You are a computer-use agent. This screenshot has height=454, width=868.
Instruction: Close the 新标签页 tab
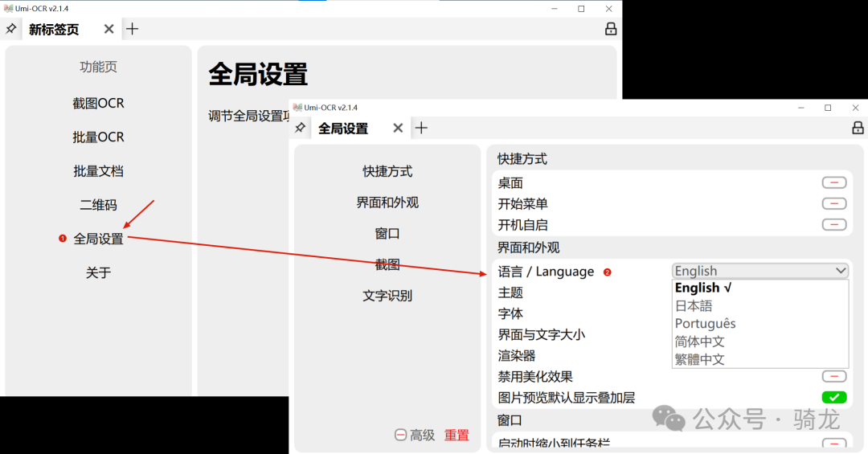109,29
